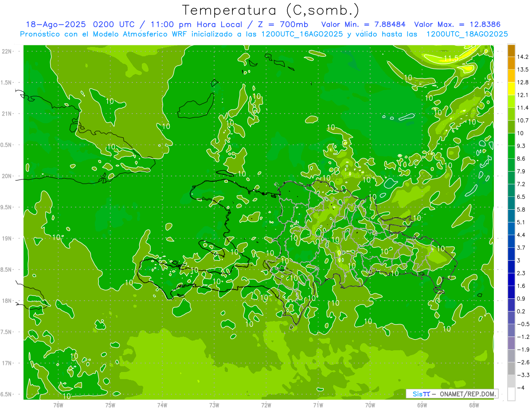
Task: Click the "7.9" color scale label
Action: (x=521, y=172)
